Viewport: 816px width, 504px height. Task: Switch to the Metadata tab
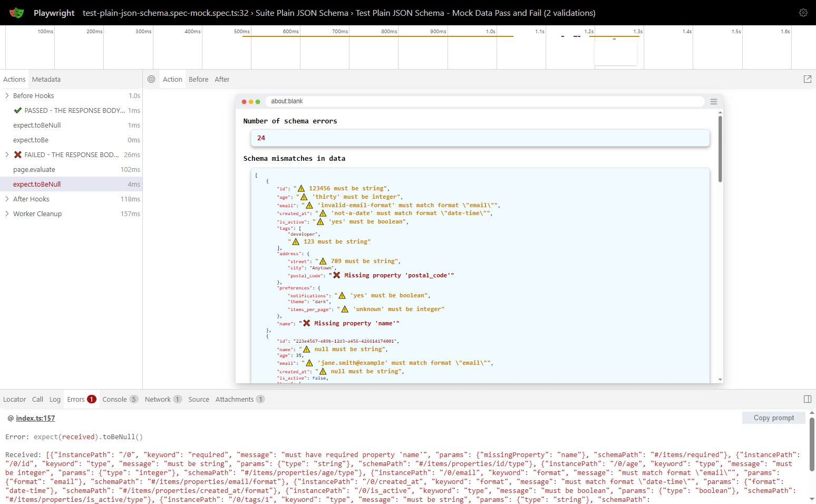46,79
